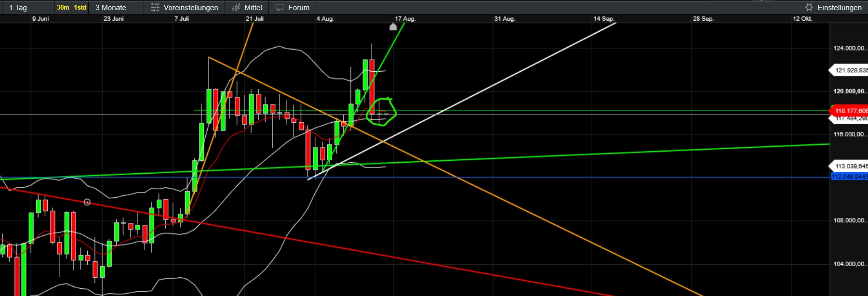Open the 3 Monate range selector
The width and height of the screenshot is (868, 296).
point(117,7)
